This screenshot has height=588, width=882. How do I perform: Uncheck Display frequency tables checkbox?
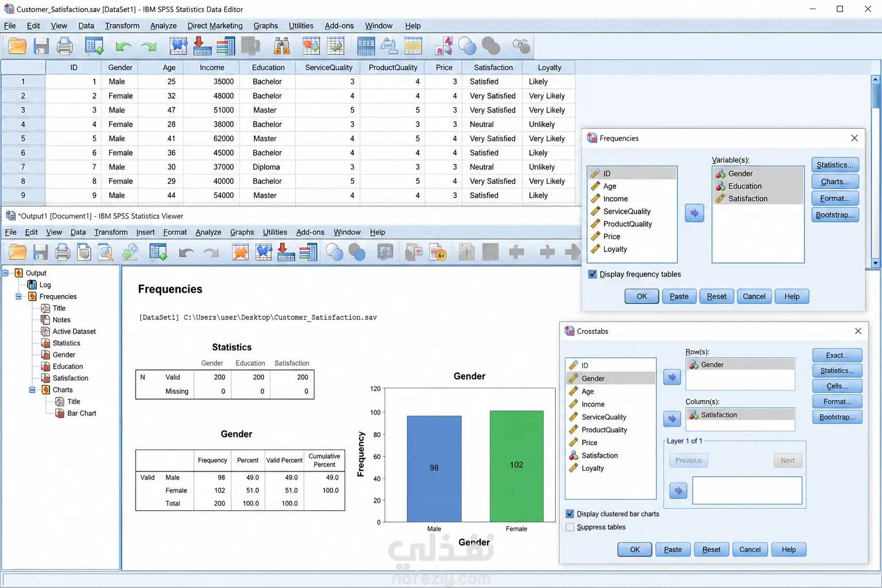[593, 274]
